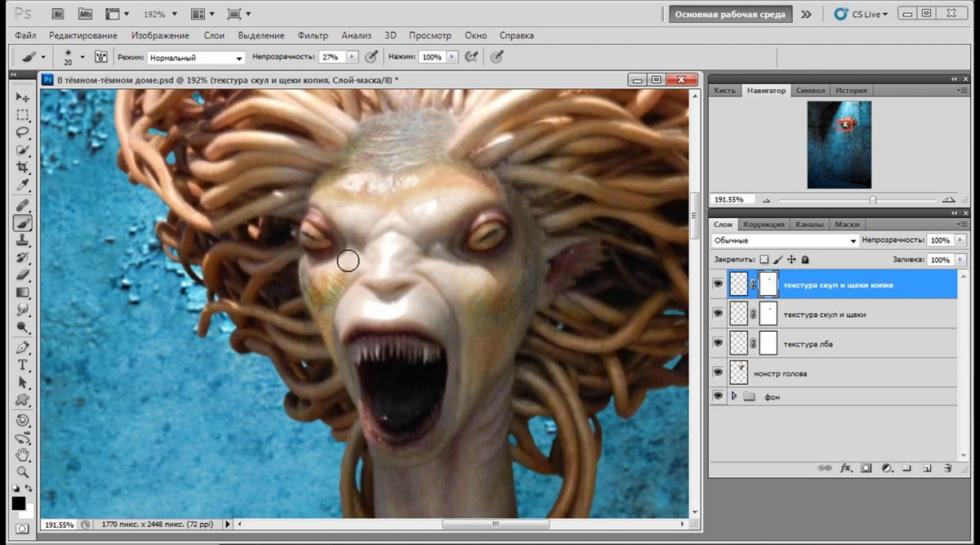This screenshot has height=545, width=980.
Task: Select the Pen tool
Action: (22, 347)
